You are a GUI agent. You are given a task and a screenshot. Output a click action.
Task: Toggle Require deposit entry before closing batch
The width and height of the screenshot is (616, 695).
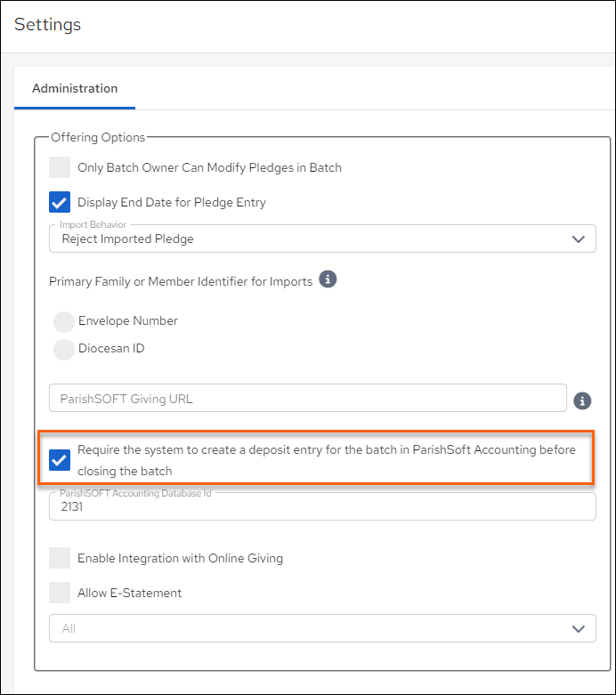60,460
